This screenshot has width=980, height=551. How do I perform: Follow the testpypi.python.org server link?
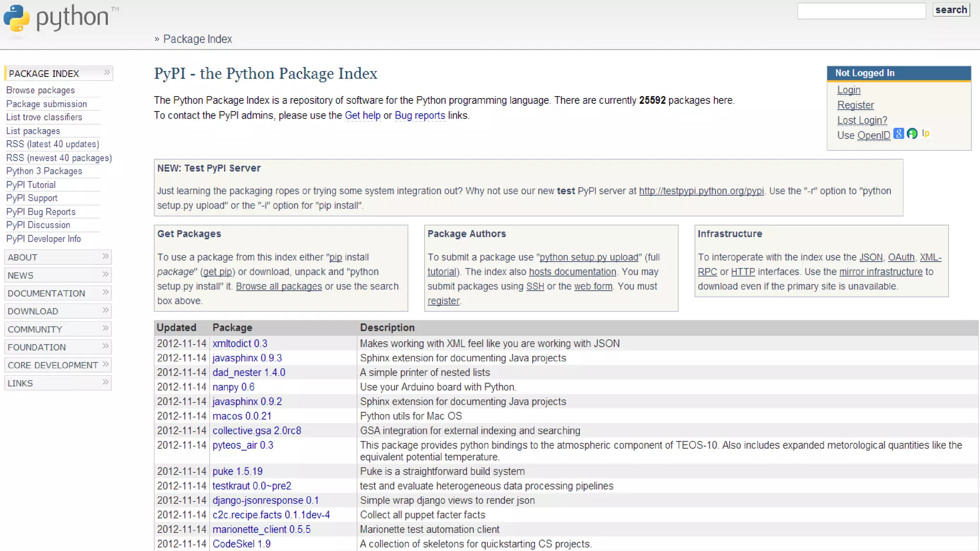coord(701,191)
